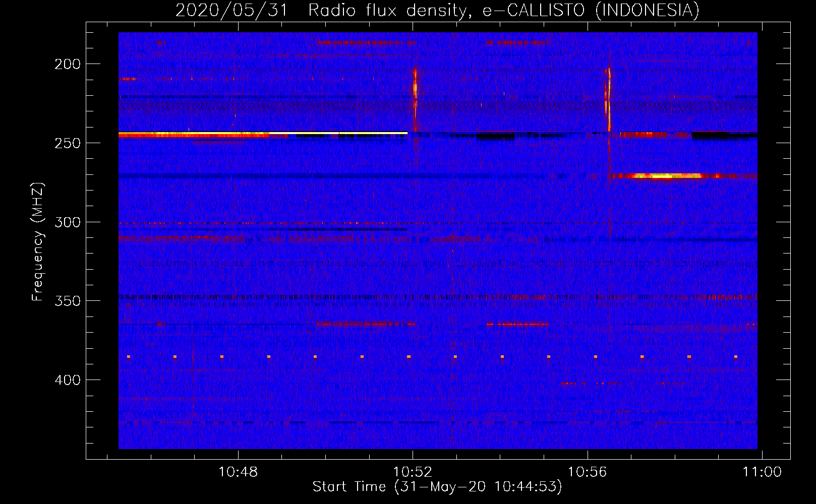
Task: Click the plot title '2020/05/31 Radio flux density'
Action: click(x=437, y=10)
